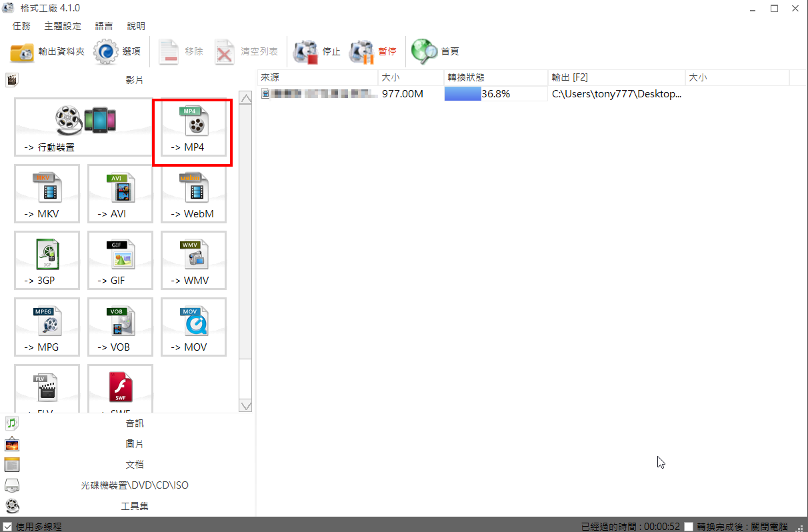Select the -> MOV format icon

pyautogui.click(x=193, y=327)
